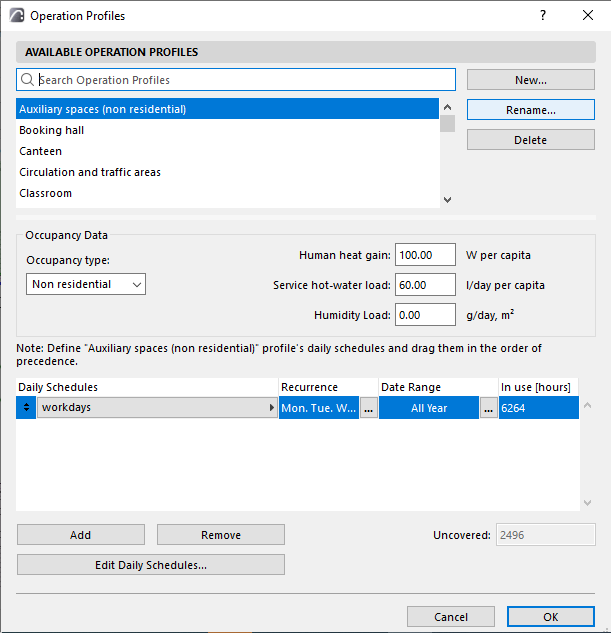This screenshot has width=611, height=633.
Task: Click the Archicad logo in title bar
Action: point(17,16)
